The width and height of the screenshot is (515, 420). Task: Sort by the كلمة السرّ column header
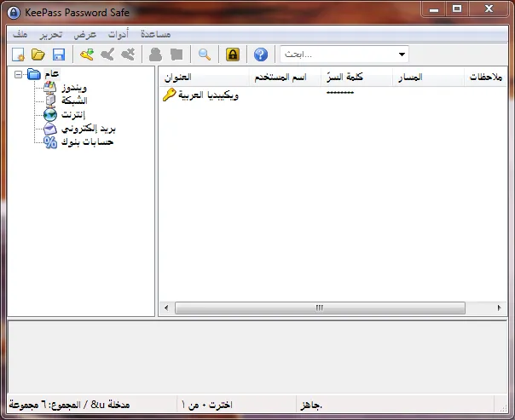pyautogui.click(x=356, y=78)
